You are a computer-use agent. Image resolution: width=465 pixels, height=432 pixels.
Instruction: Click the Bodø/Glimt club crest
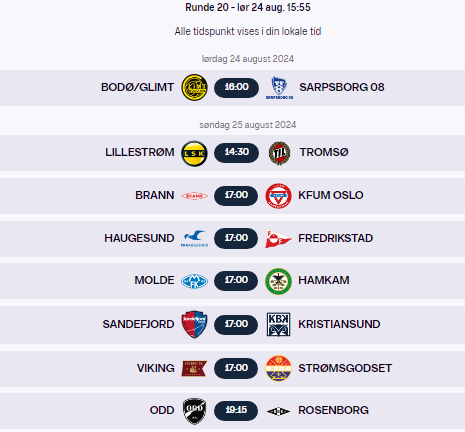[194, 88]
